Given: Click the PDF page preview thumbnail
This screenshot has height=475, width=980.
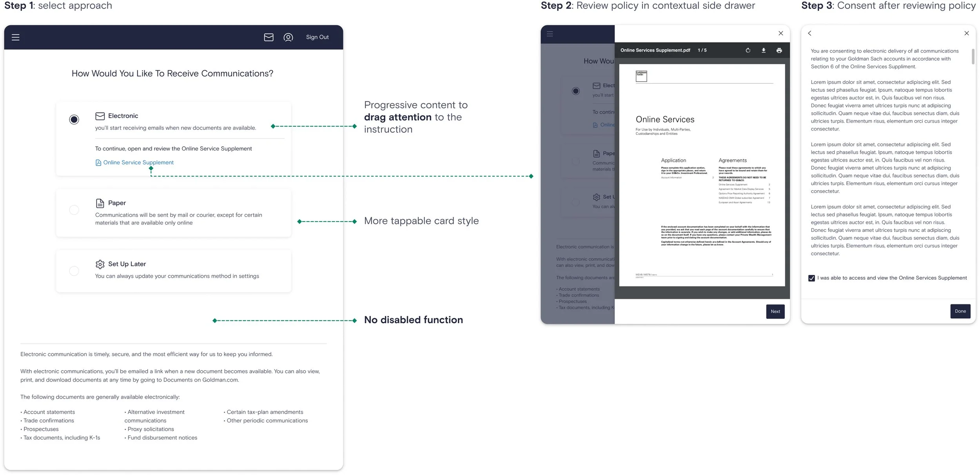Looking at the screenshot, I should click(702, 175).
